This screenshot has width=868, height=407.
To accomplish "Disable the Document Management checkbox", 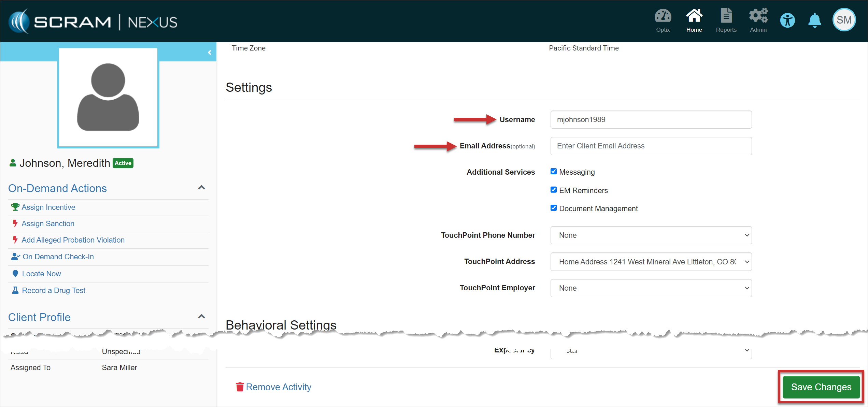I will click(x=553, y=208).
